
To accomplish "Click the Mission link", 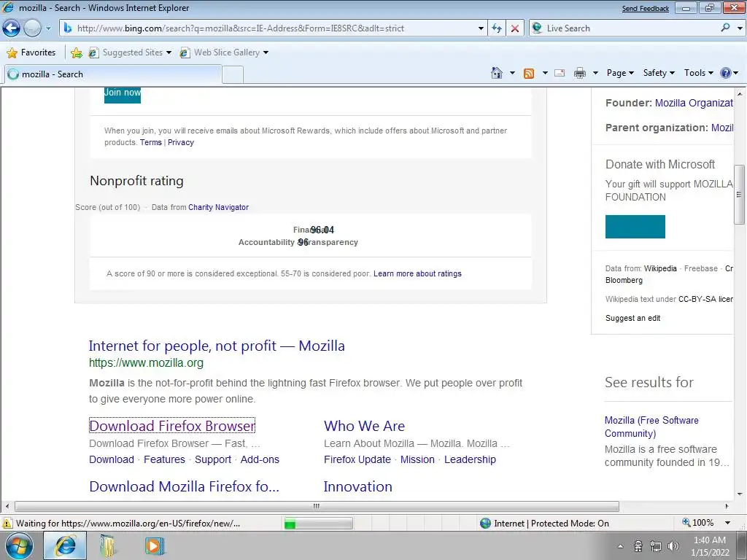I will (417, 459).
